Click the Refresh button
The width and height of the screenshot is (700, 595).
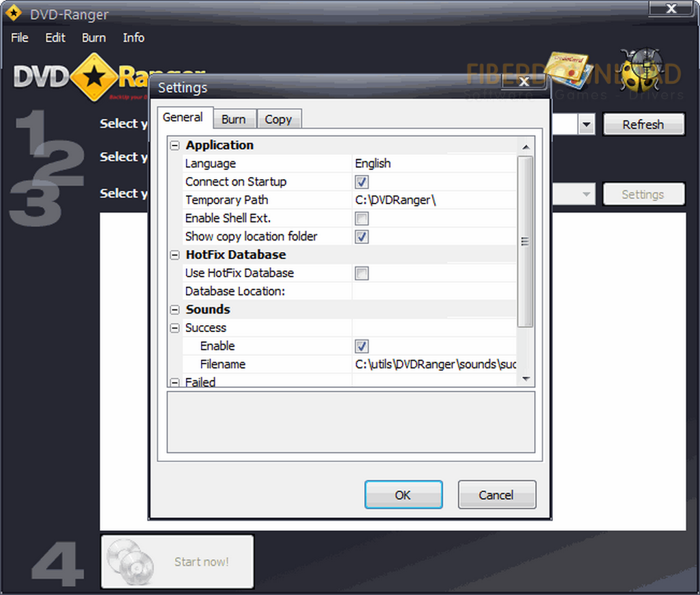click(x=643, y=124)
